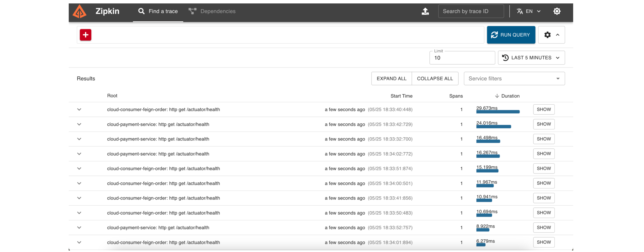Viewport: 644px width, 252px height.
Task: Click the RUN QUERY button
Action: pos(511,35)
